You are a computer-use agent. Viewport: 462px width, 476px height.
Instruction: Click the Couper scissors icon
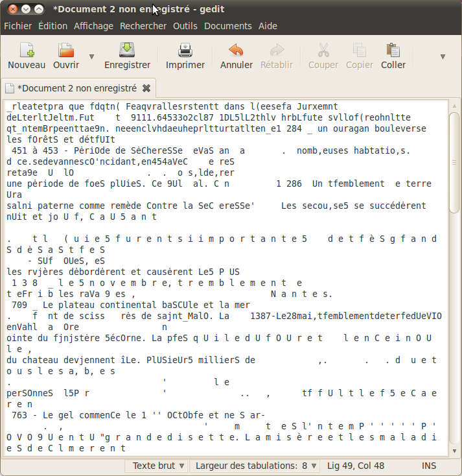(x=323, y=50)
